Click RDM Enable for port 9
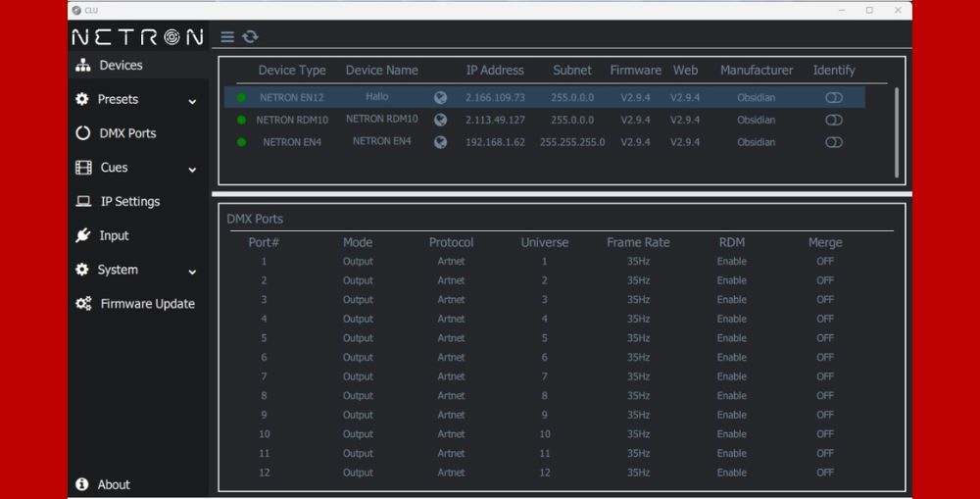Screen dimensions: 980x499 coord(732,416)
